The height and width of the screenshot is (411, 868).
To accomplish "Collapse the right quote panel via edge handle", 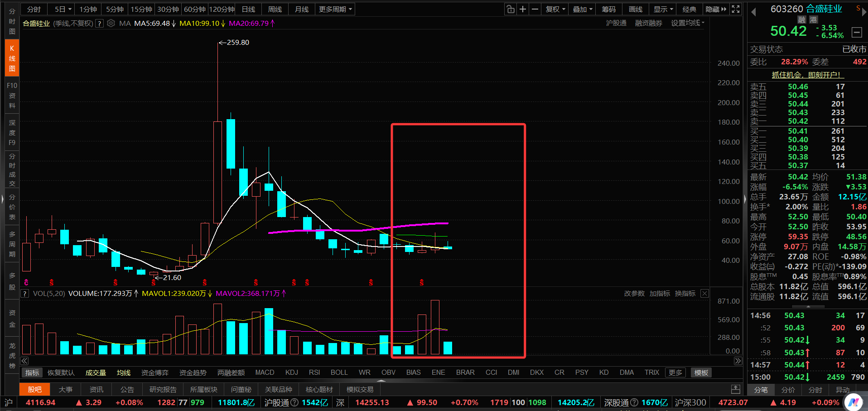I will (x=745, y=198).
